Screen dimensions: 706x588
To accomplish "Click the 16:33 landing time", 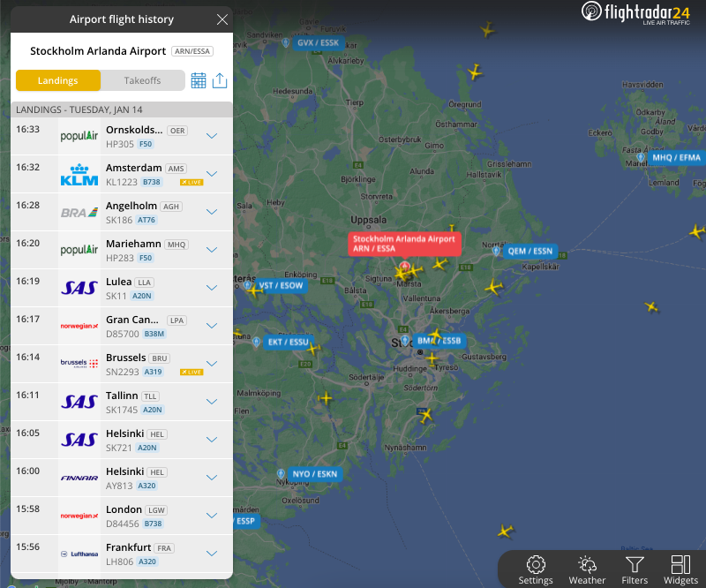I will coord(28,129).
